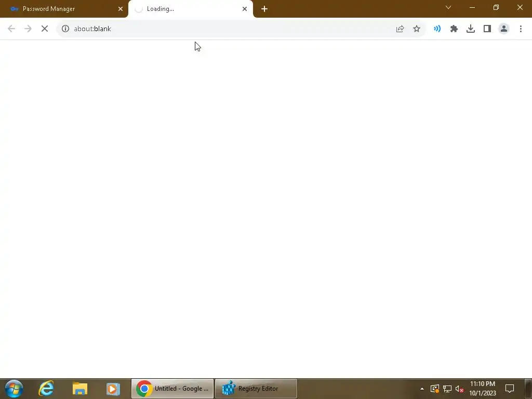Launch Windows Media Player from taskbar

coord(113,389)
